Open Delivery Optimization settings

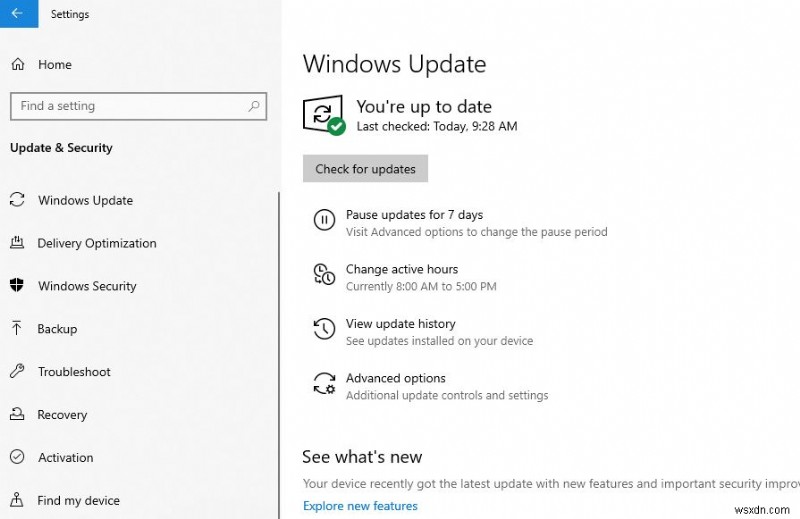(97, 243)
